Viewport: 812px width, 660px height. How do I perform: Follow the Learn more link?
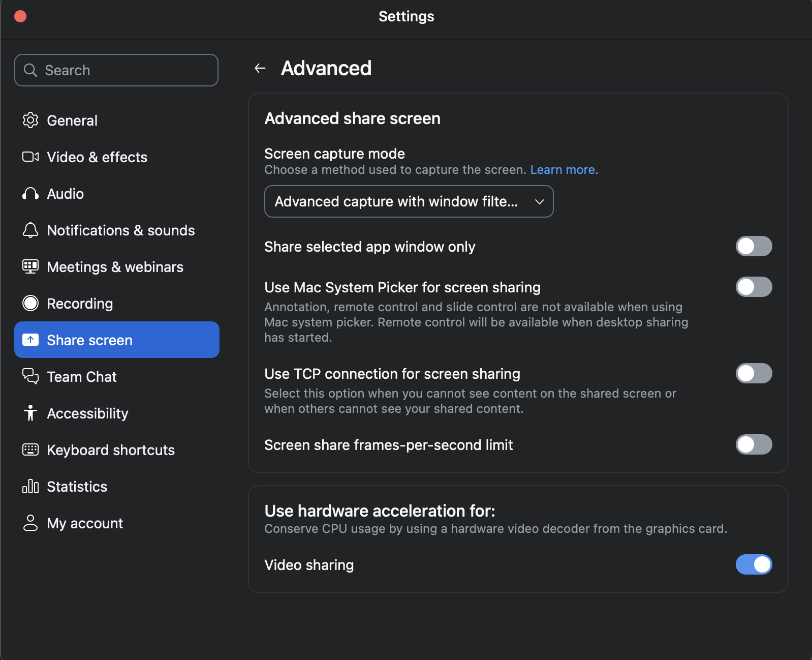click(x=563, y=170)
